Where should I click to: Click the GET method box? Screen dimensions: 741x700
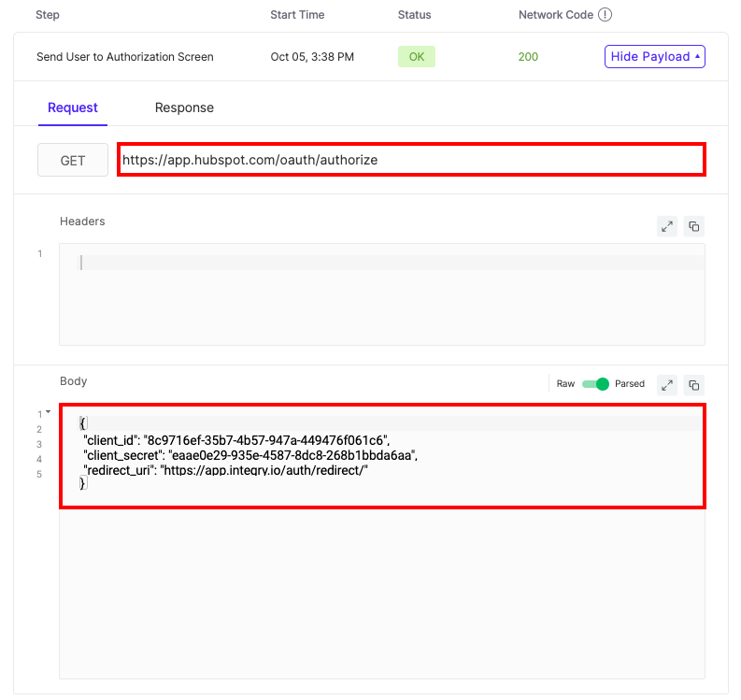coord(73,160)
